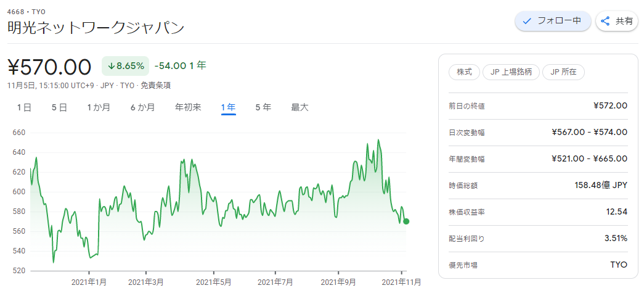Click the 3.51% dividend yield
This screenshot has width=644, height=288.
pos(616,238)
